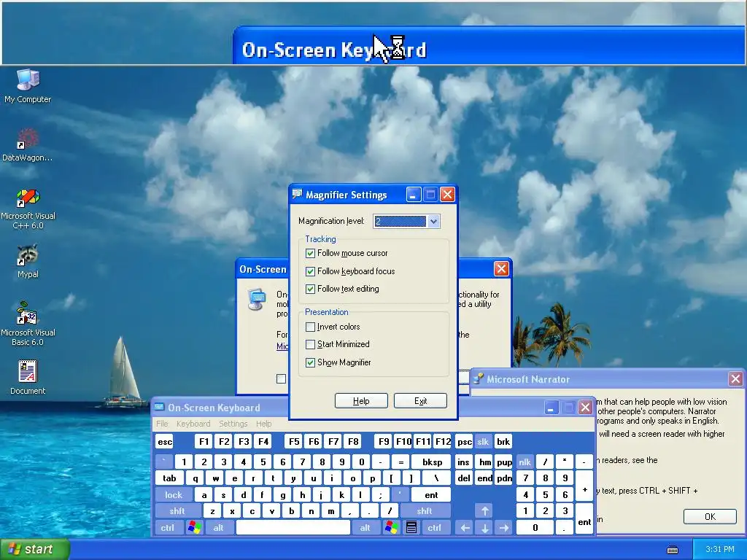Open Settings menu in On-Screen Keyboard
Image resolution: width=747 pixels, height=560 pixels.
[x=233, y=424]
